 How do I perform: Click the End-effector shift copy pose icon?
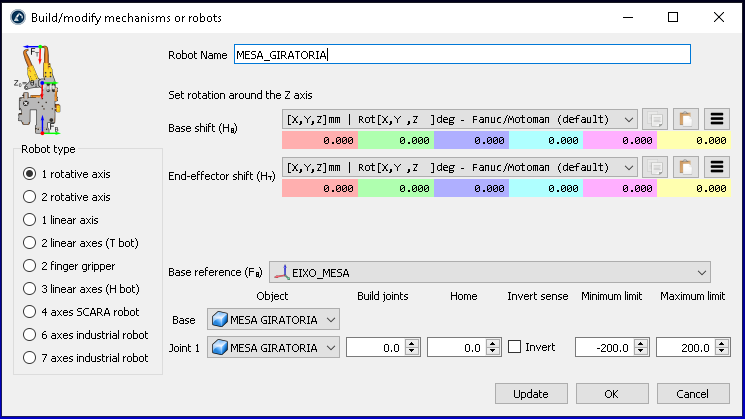654,166
